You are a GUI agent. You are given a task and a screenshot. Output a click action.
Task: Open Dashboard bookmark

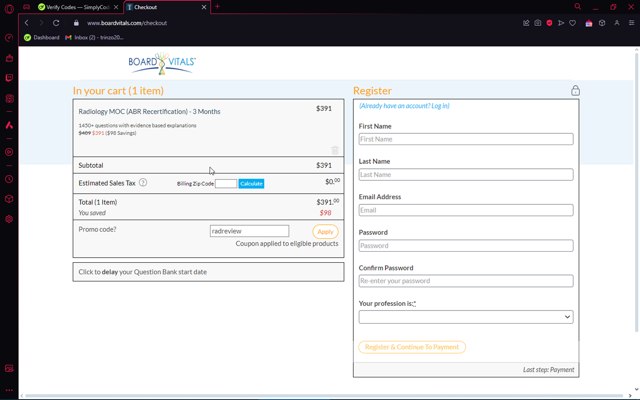point(42,38)
